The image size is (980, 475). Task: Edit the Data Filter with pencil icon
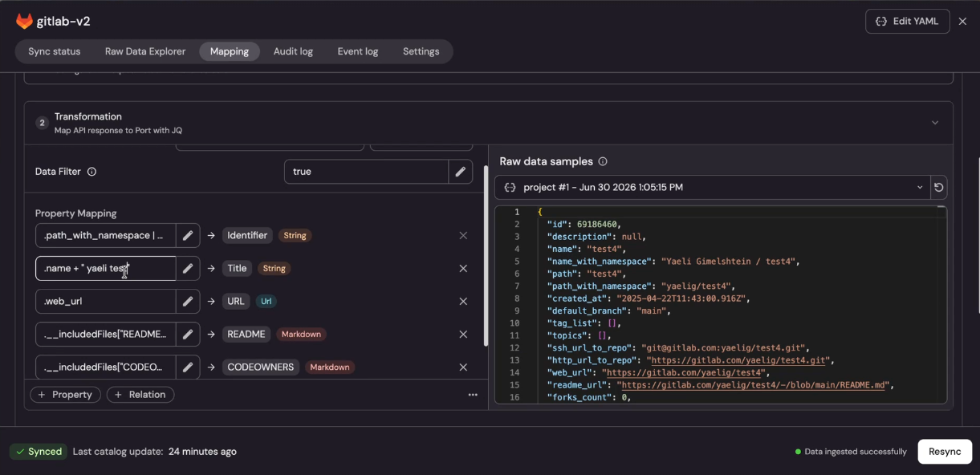(x=461, y=172)
